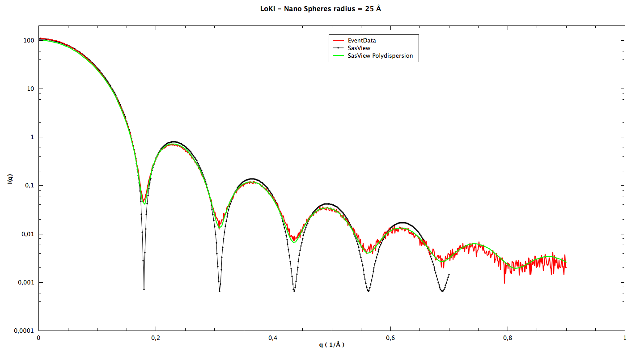Click the 0,0001 tick label on left axis
Screen dimensions: 644x352
[x=25, y=331]
